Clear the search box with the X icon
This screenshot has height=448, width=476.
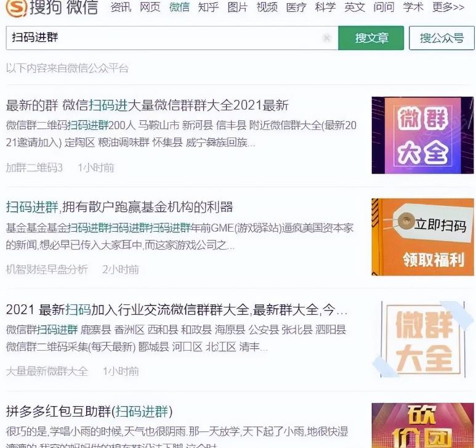[326, 38]
